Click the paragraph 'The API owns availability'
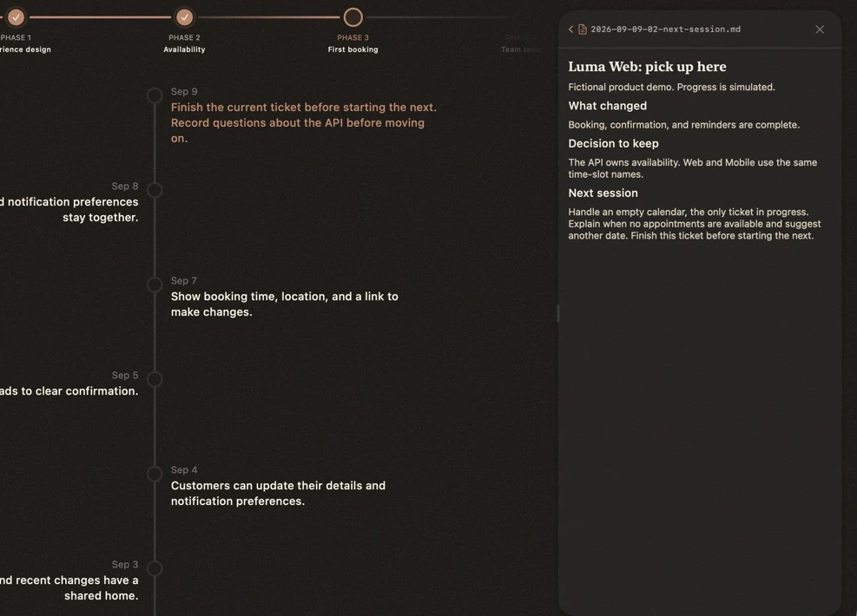Image resolution: width=857 pixels, height=616 pixels. click(x=693, y=168)
